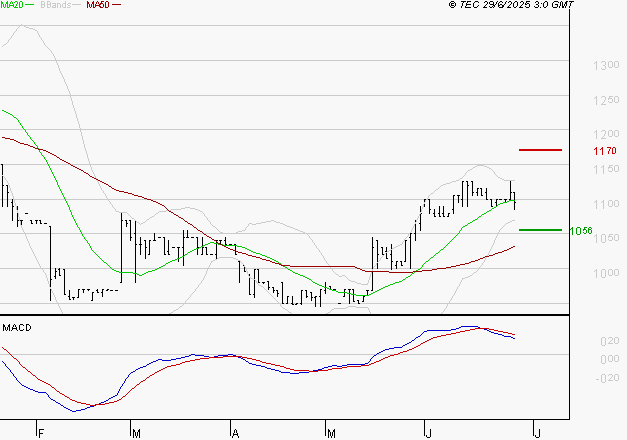Screen dimensions: 627x440
Task: Click the red 1170 resistance value
Action: pos(605,151)
